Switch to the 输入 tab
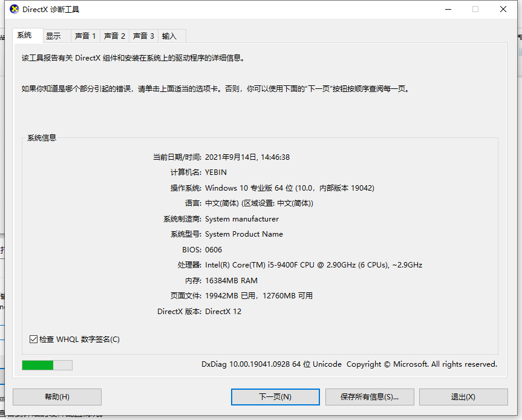Image resolution: width=522 pixels, height=420 pixels. (x=170, y=36)
